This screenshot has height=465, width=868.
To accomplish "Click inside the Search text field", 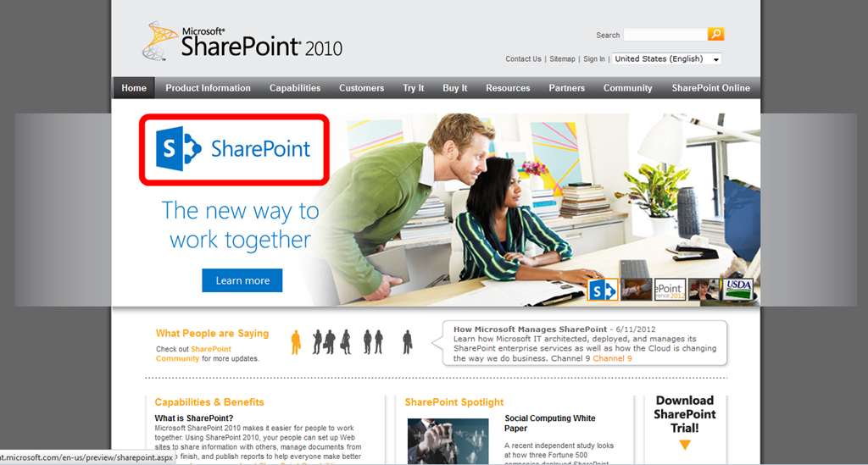I will point(665,34).
